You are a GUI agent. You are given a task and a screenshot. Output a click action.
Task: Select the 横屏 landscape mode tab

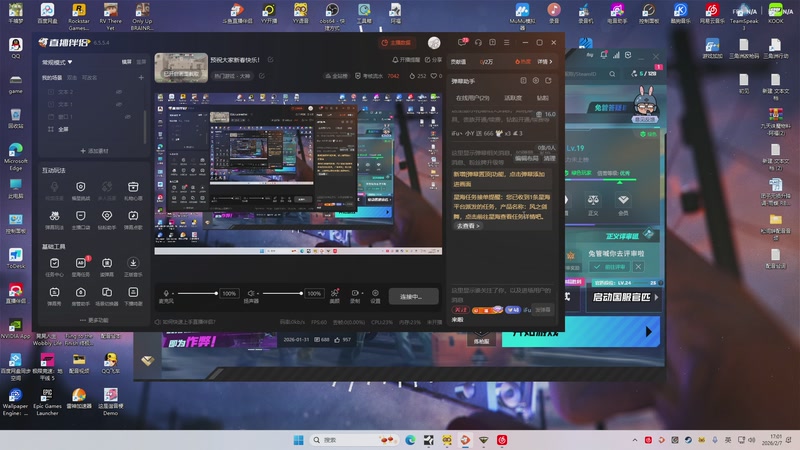(127, 62)
